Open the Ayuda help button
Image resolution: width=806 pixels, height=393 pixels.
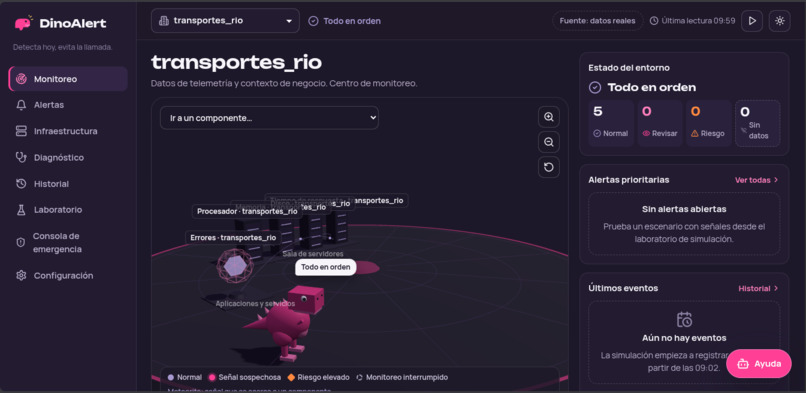[759, 364]
